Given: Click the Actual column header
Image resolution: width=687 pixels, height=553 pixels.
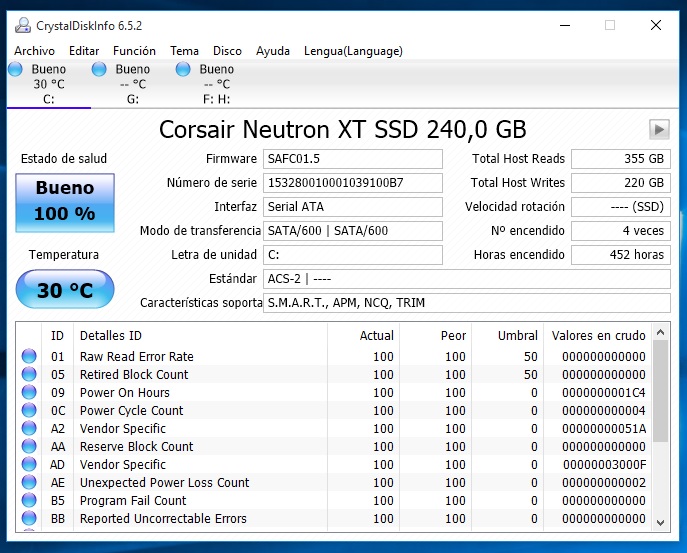Looking at the screenshot, I should (x=363, y=336).
